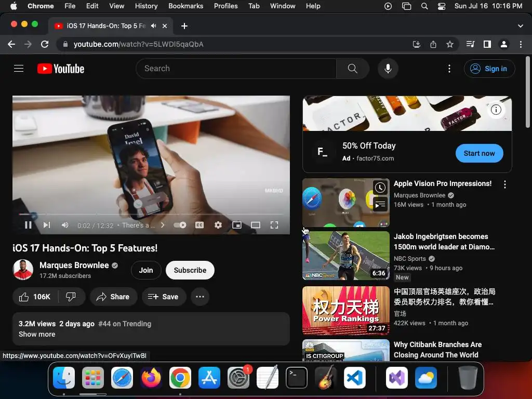Focus the YouTube Search field
The width and height of the screenshot is (532, 399).
click(236, 69)
